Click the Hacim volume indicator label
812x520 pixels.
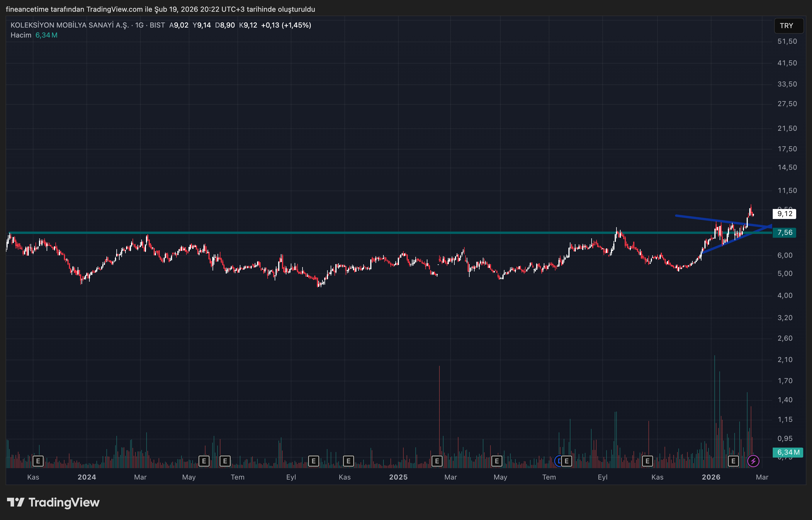click(x=21, y=35)
